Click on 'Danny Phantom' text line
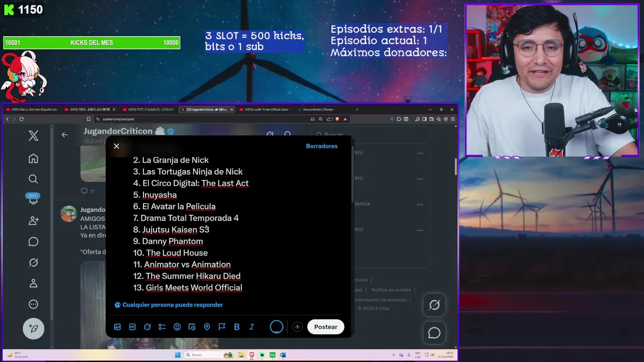Screen dimensions: 644x362 click(x=168, y=241)
